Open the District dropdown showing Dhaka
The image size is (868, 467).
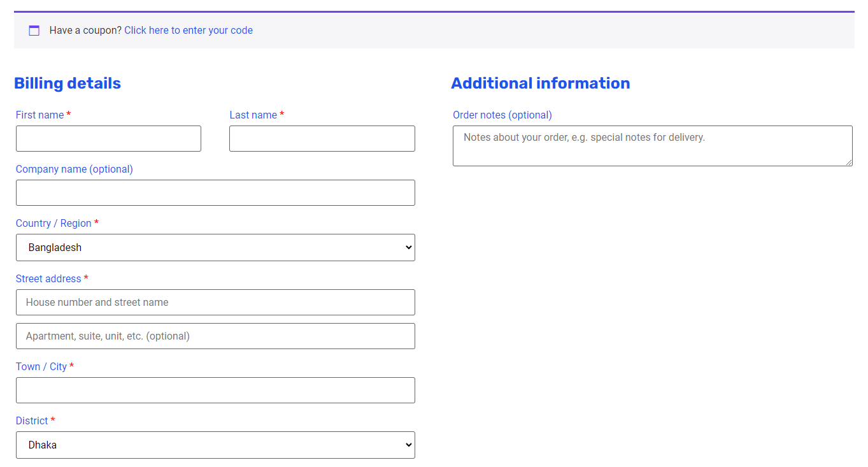215,445
